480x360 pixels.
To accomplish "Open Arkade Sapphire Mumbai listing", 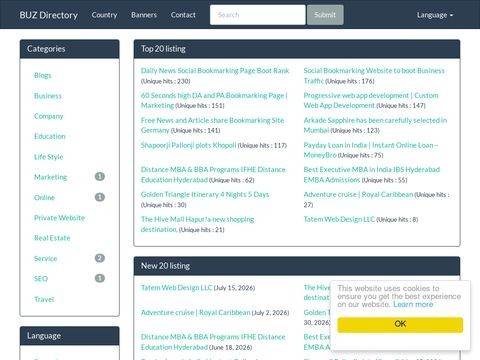I will click(375, 125).
